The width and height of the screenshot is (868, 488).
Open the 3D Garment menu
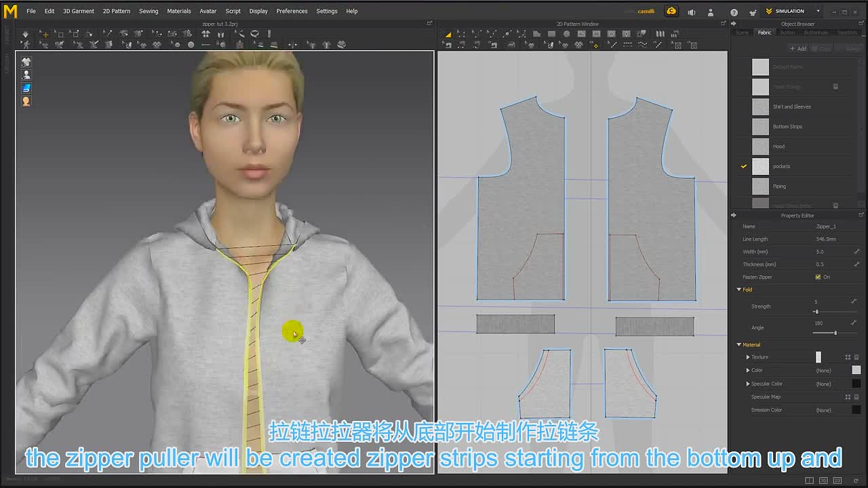[x=79, y=12]
